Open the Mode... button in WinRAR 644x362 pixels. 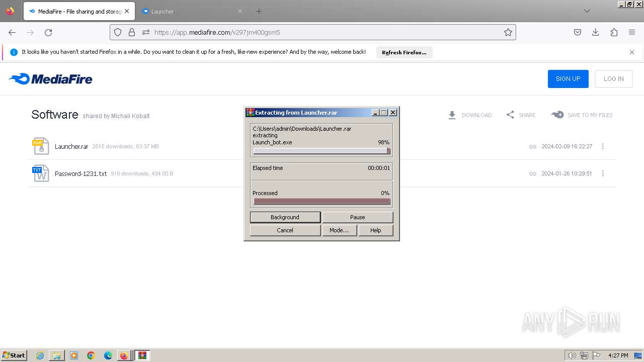339,230
